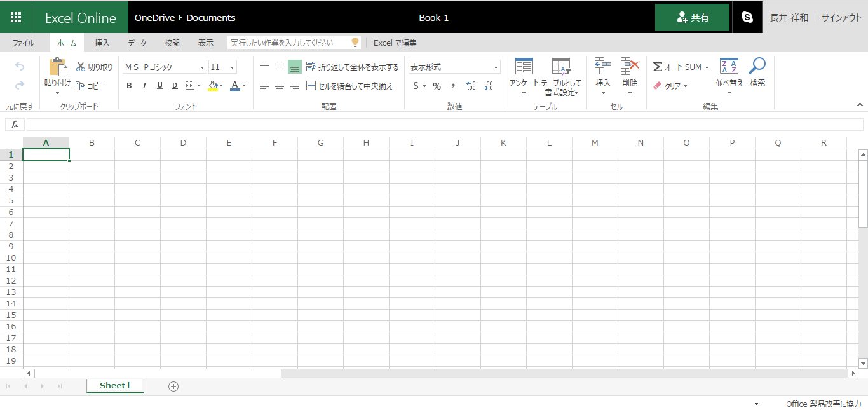
Task: Cut the selection with 切り取り
Action: [94, 67]
